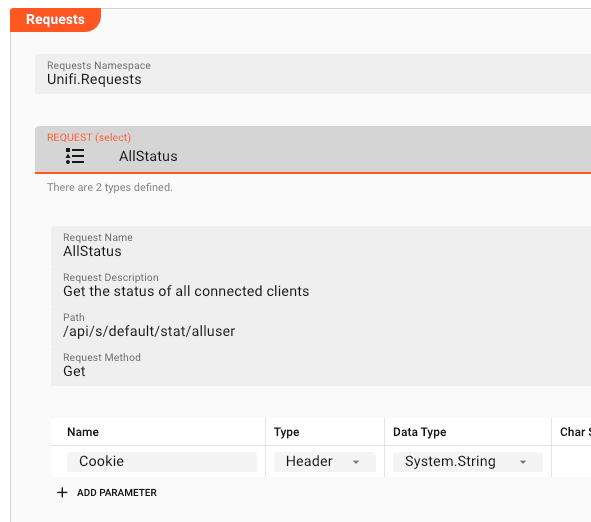Select the Request Method field showing Get

tap(321, 366)
